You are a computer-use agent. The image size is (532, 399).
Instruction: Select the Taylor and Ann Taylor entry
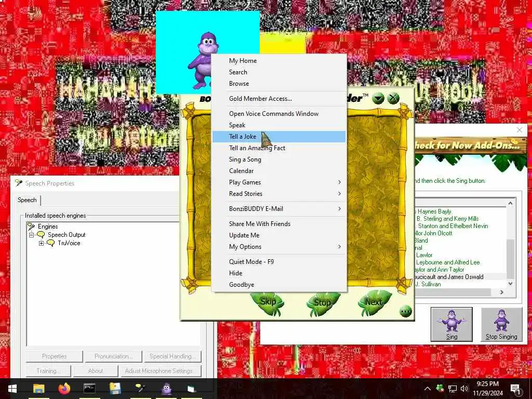[440, 270]
